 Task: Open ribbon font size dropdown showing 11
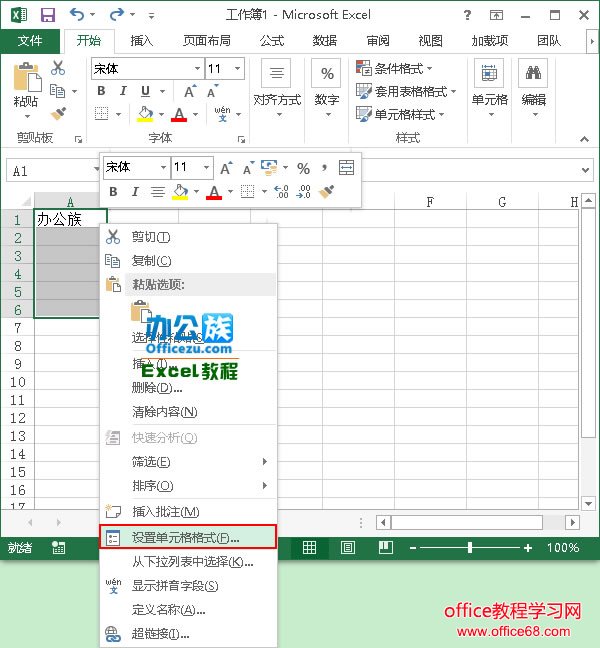click(238, 69)
